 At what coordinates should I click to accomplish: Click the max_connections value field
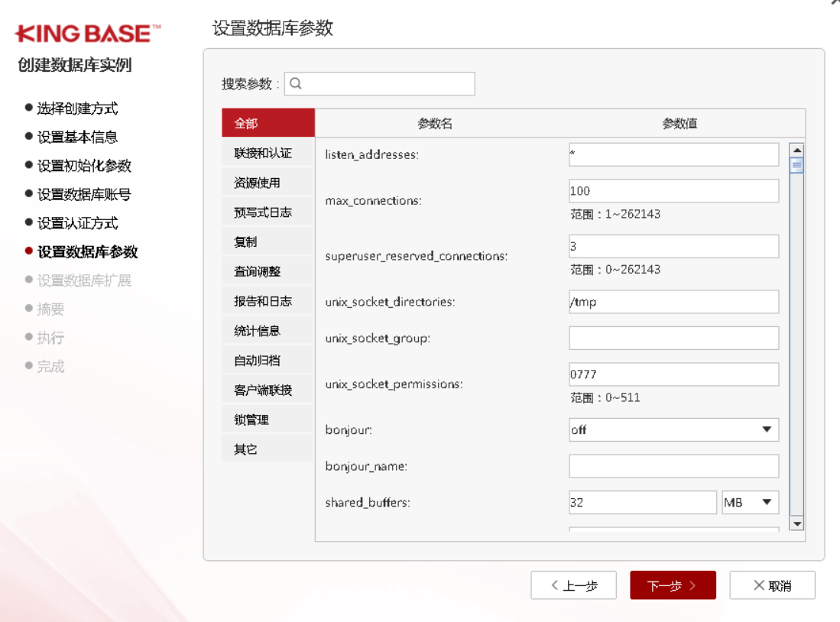pos(673,191)
